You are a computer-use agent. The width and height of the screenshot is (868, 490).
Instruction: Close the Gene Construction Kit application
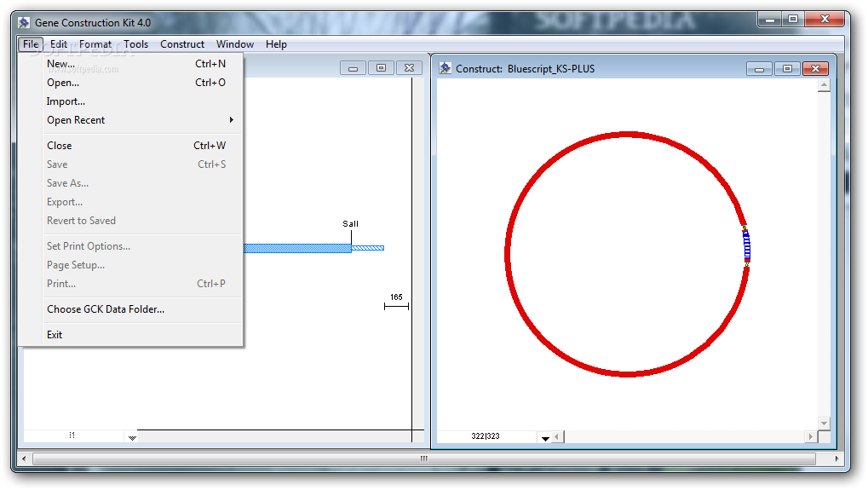click(825, 20)
